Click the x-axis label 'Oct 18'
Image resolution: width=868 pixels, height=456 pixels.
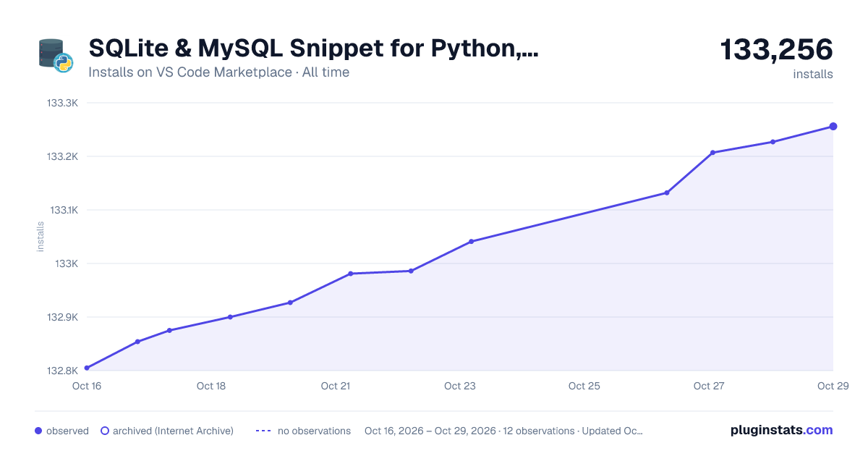pyautogui.click(x=211, y=386)
